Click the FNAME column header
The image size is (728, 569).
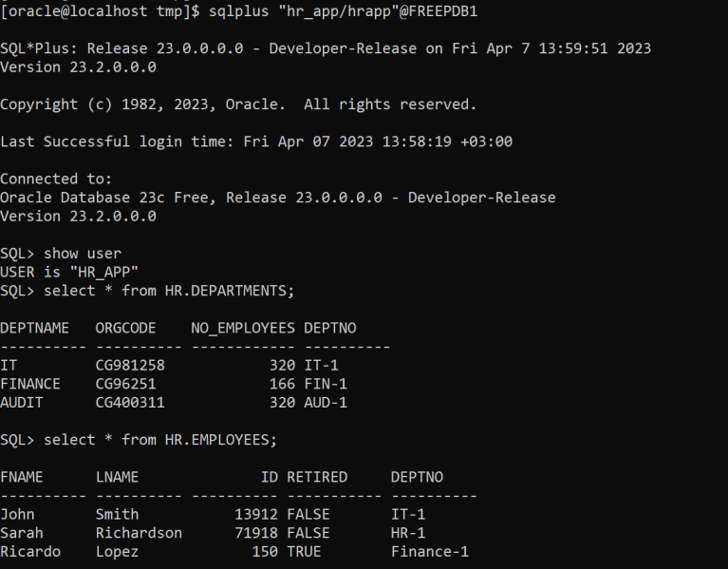click(x=22, y=477)
